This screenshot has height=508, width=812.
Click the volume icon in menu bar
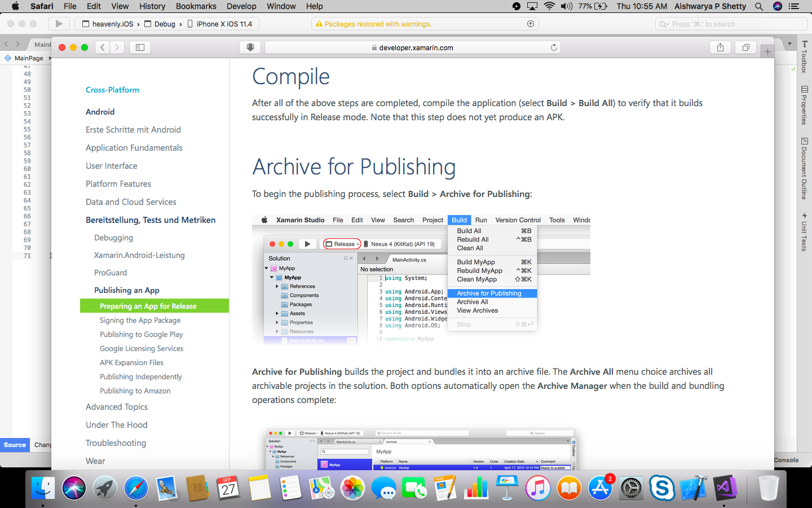tap(567, 6)
